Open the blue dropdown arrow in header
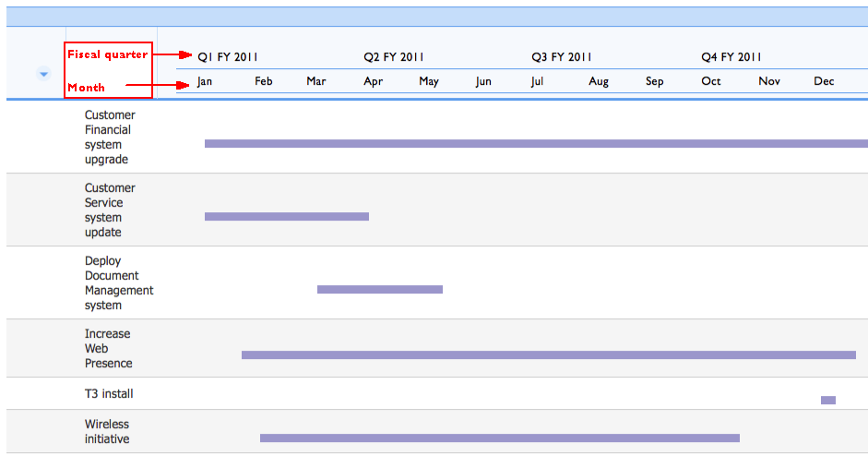 point(43,74)
